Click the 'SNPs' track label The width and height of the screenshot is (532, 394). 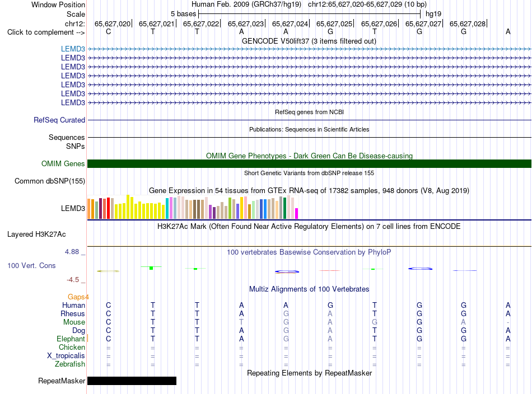click(76, 146)
